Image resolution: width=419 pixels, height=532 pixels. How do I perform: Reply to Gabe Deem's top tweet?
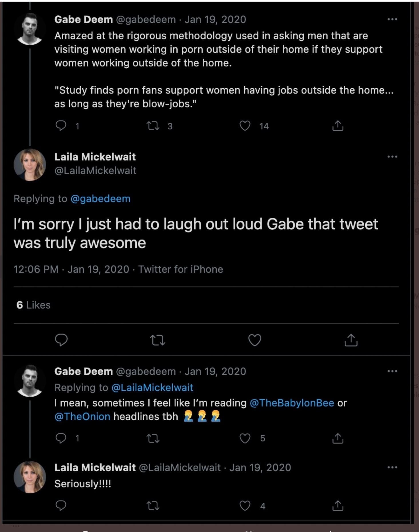pyautogui.click(x=61, y=126)
